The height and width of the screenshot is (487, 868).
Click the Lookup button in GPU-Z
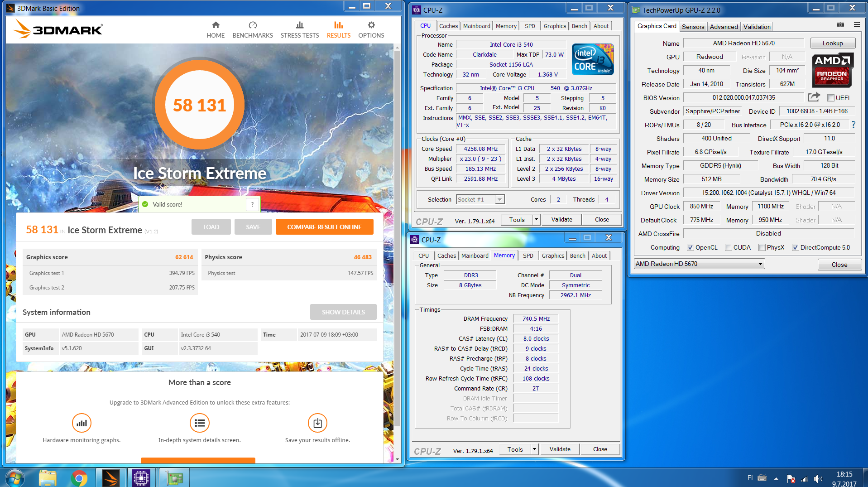click(833, 43)
